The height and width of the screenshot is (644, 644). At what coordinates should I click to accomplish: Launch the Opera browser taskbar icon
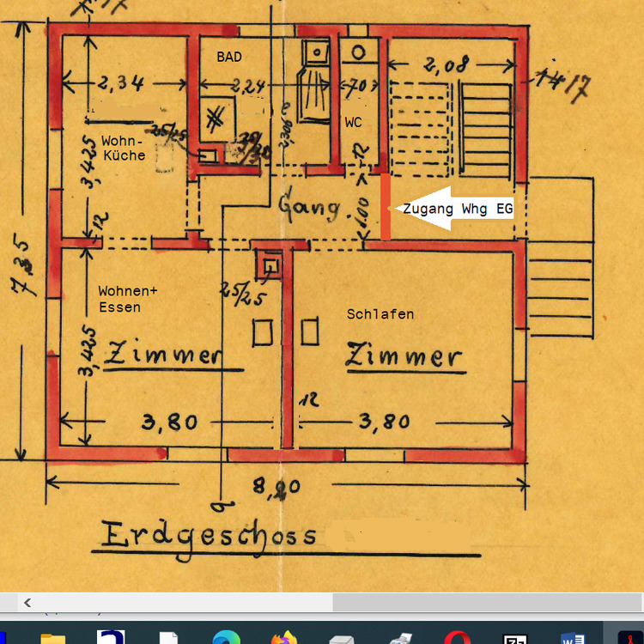pos(457,637)
